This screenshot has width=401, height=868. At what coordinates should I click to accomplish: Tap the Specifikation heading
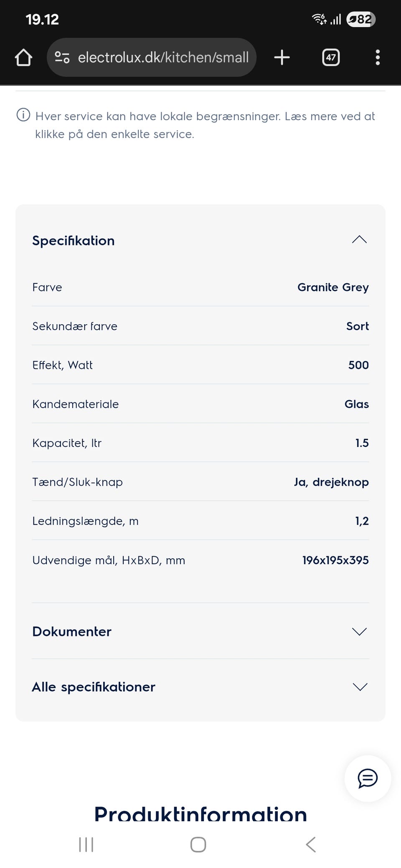tap(74, 241)
